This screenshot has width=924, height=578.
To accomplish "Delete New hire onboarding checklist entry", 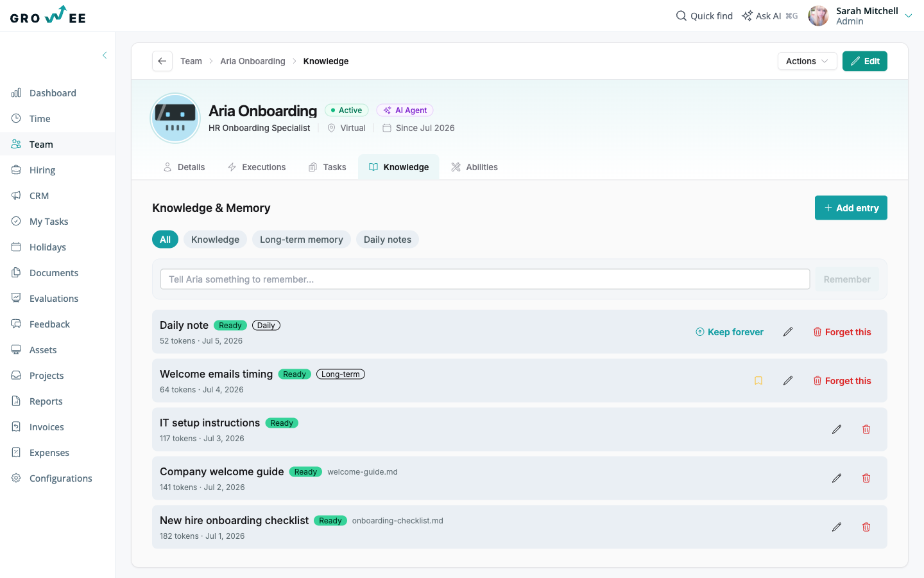I will click(866, 527).
